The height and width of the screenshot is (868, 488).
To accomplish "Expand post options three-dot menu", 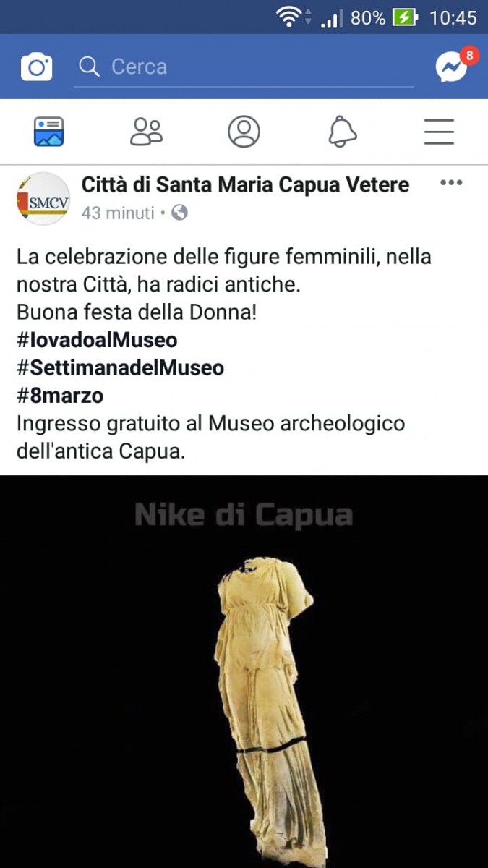I will point(451,183).
